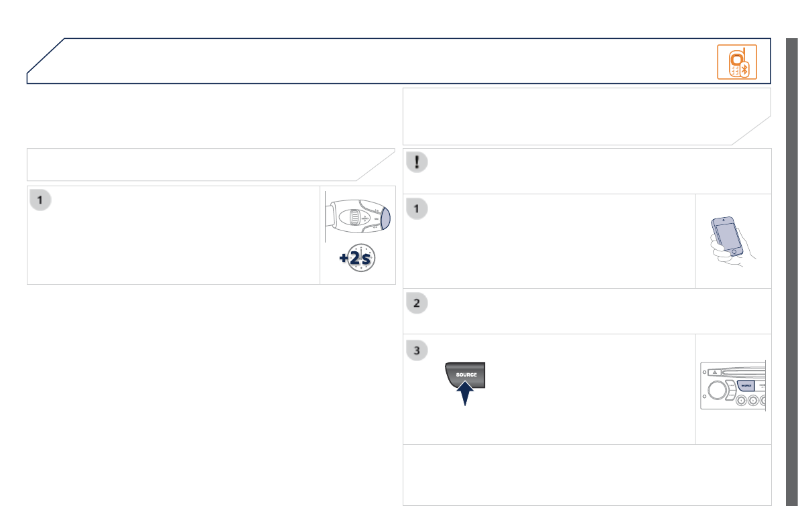Viewport: 798px width, 532px height.
Task: Click the dark vertical bar at right edge
Action: (x=792, y=272)
